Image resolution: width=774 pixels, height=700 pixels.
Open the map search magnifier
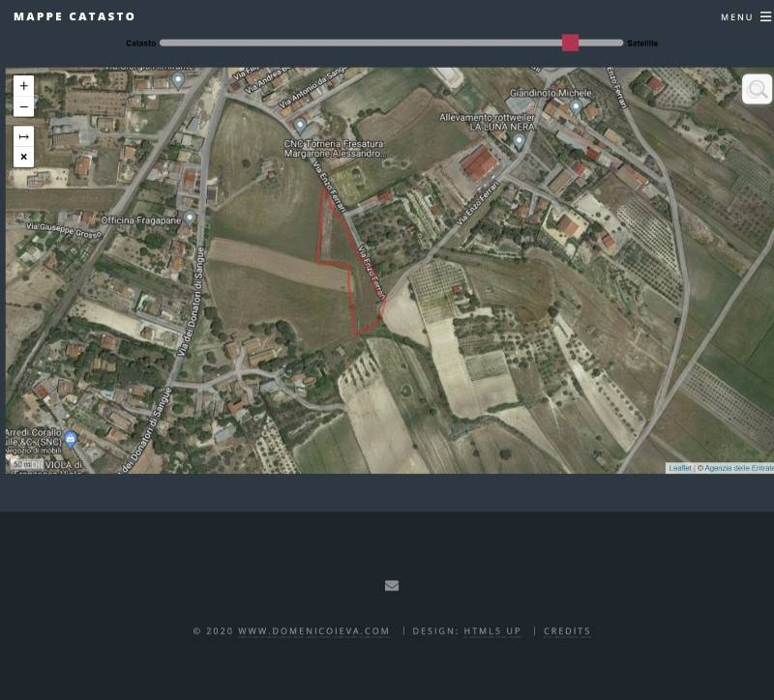tap(757, 89)
